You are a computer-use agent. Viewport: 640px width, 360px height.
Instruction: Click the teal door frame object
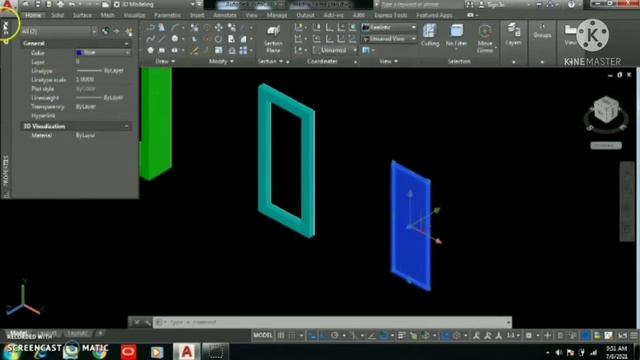pyautogui.click(x=286, y=161)
